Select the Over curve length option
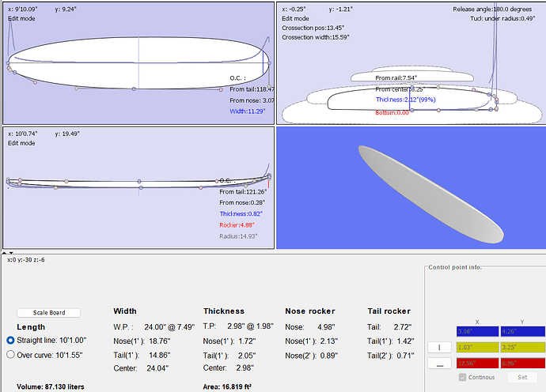The image size is (546, 392). pyautogui.click(x=11, y=355)
